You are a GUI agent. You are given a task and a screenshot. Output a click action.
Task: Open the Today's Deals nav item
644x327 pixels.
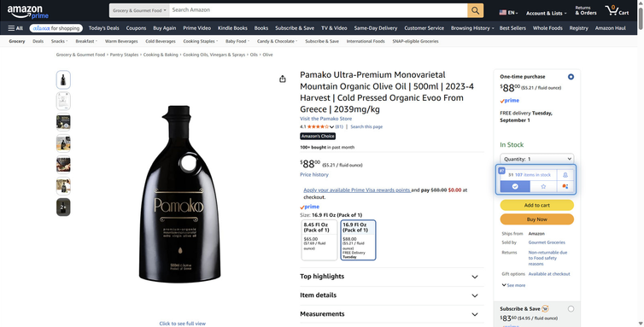pos(104,28)
